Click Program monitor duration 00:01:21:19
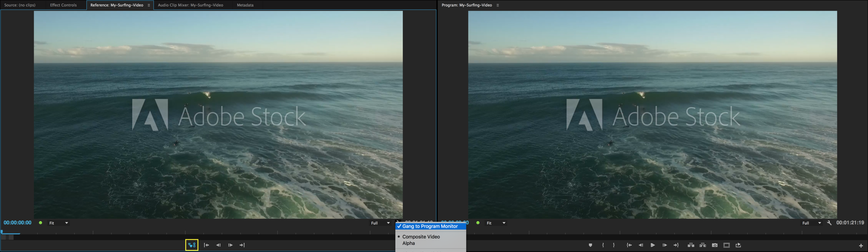This screenshot has width=868, height=252. (850, 223)
